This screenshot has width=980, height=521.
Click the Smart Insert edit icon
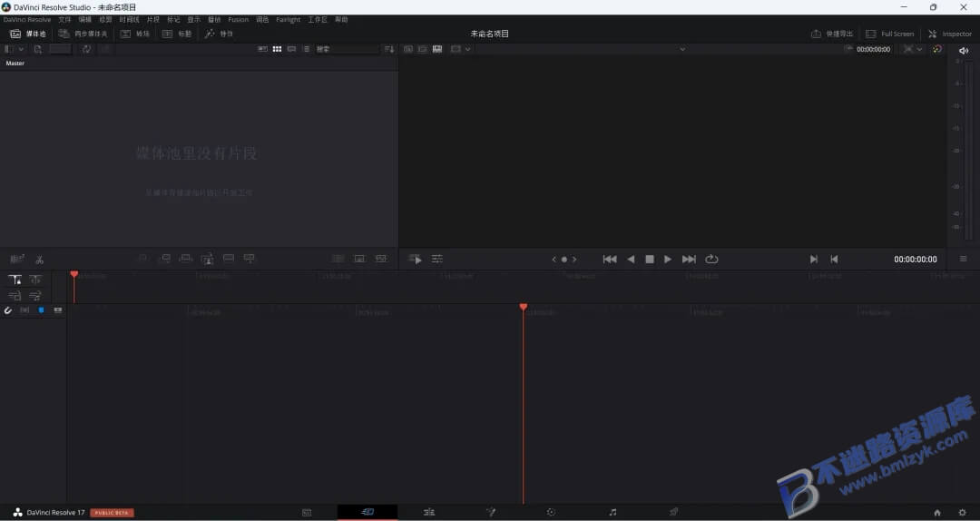coord(143,259)
